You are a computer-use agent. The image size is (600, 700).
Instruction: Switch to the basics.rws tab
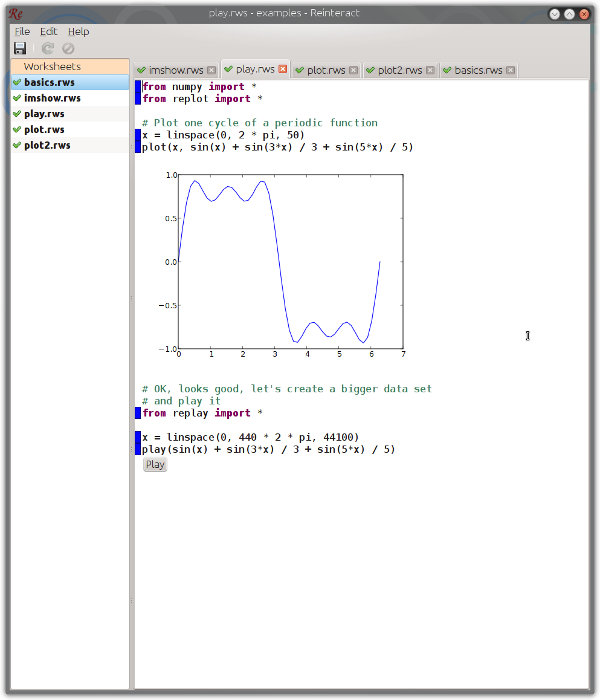tap(478, 70)
